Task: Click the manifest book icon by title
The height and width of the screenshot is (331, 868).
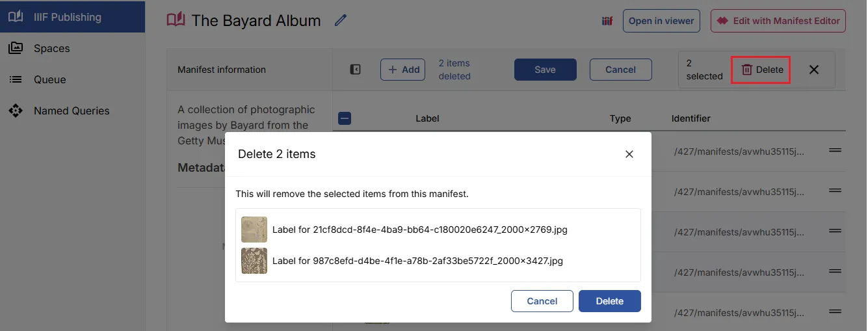Action: pyautogui.click(x=176, y=20)
